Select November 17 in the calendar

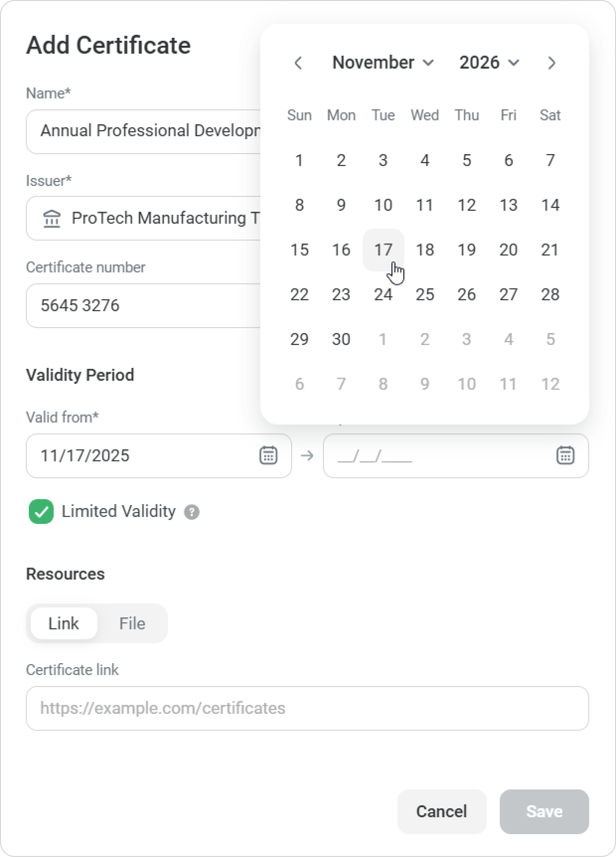pos(383,250)
